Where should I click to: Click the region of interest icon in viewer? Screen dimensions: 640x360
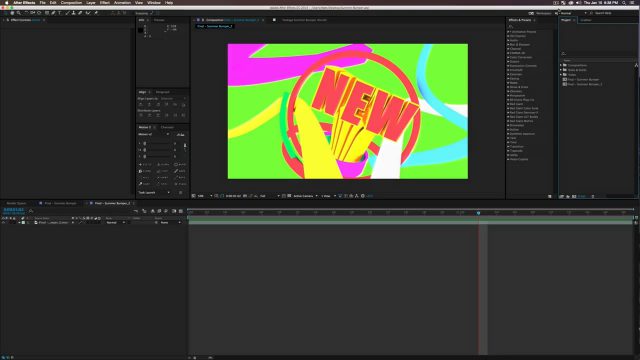pos(283,196)
